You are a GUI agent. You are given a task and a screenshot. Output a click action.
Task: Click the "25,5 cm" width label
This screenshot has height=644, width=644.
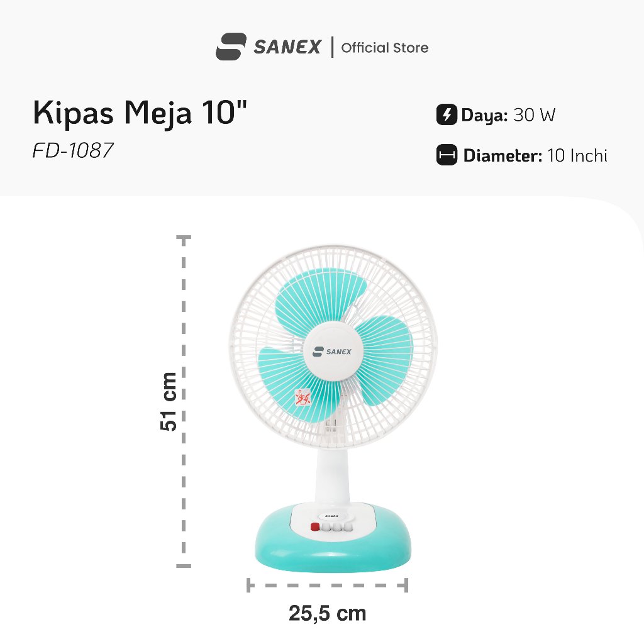tap(327, 613)
